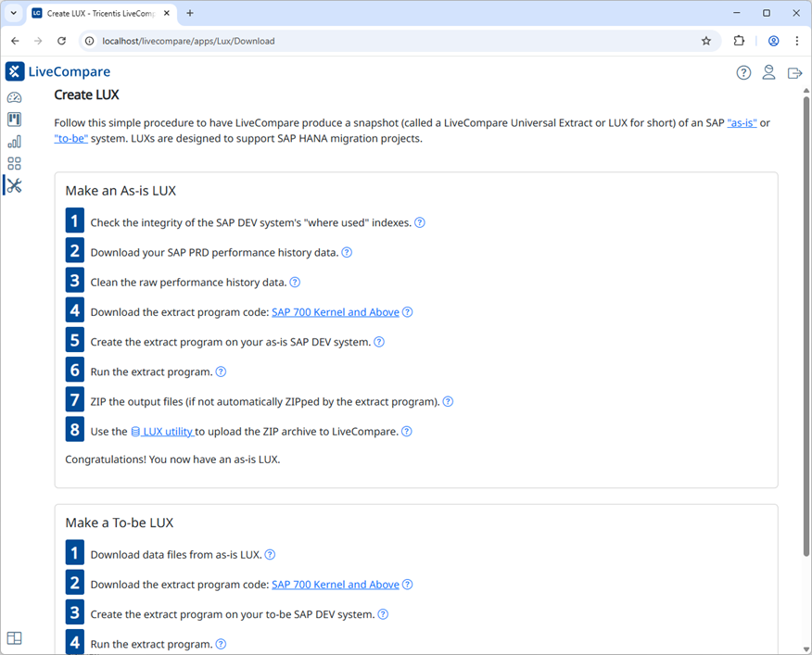This screenshot has width=812, height=655.
Task: Open the bar chart reports sidebar icon
Action: pos(14,142)
